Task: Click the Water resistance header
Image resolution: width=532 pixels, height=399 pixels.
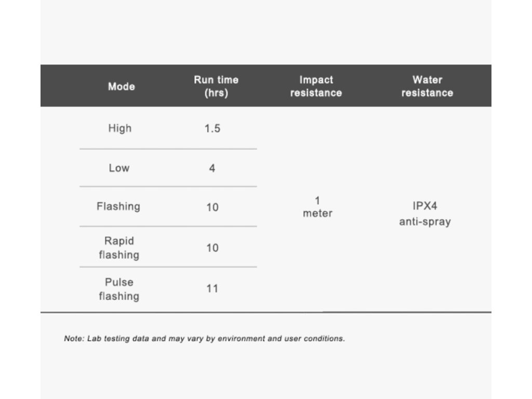Action: tap(427, 86)
